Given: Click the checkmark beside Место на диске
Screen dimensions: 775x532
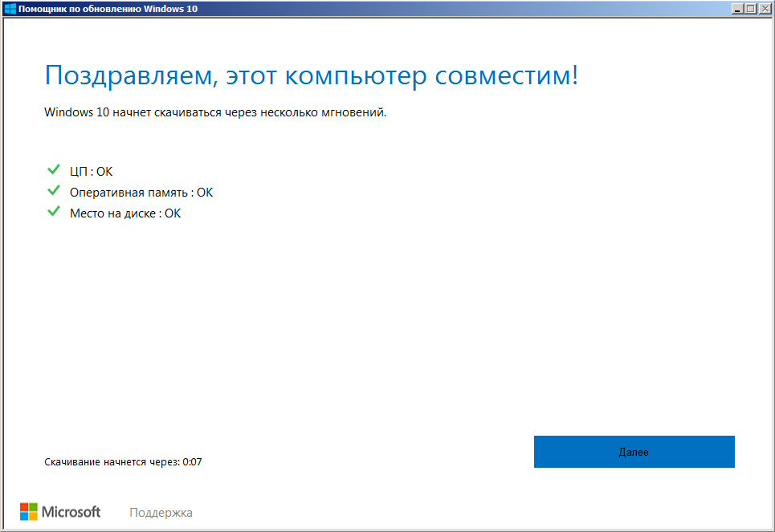Looking at the screenshot, I should click(54, 212).
